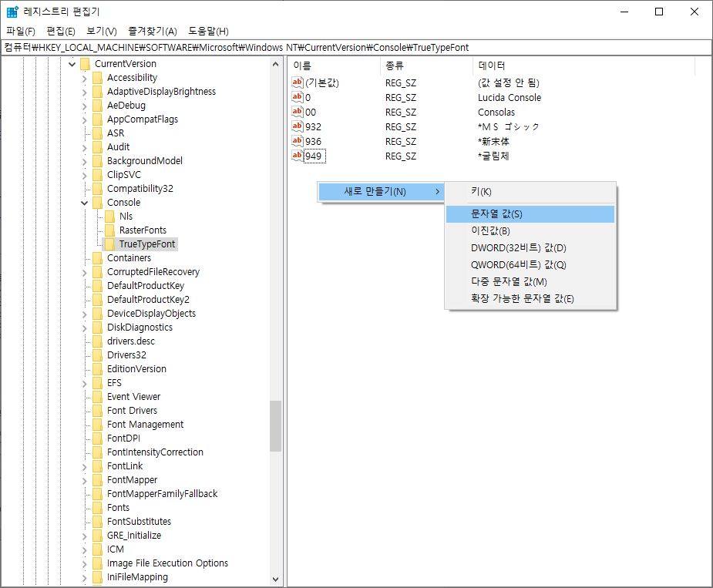
Task: Sort values by the 종류 column header
Action: pyautogui.click(x=426, y=66)
